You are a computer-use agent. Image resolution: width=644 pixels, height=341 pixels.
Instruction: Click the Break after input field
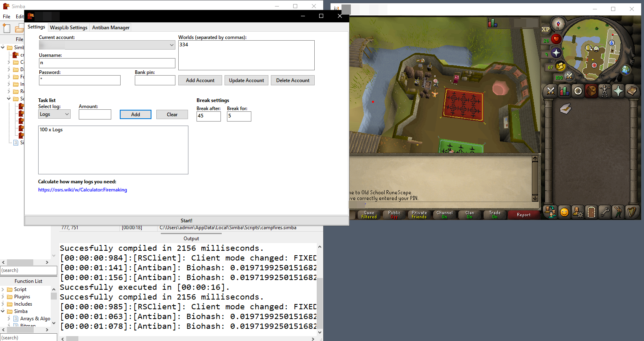pyautogui.click(x=209, y=116)
